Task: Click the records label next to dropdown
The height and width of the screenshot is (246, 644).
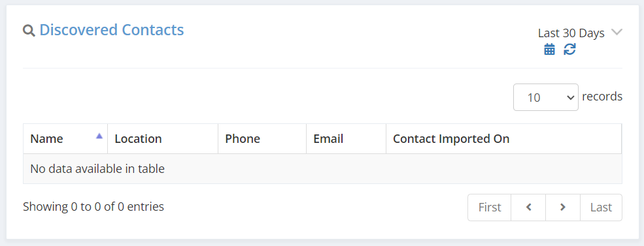Action: [x=602, y=97]
